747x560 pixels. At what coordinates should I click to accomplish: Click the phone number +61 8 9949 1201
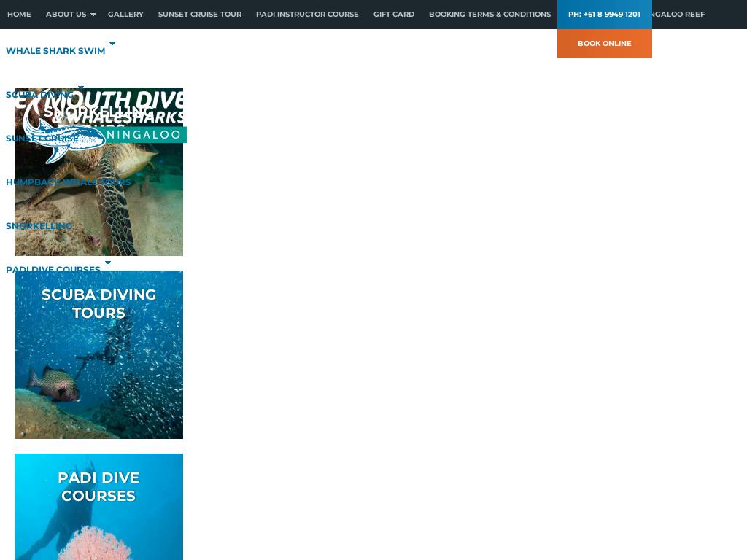pos(604,15)
